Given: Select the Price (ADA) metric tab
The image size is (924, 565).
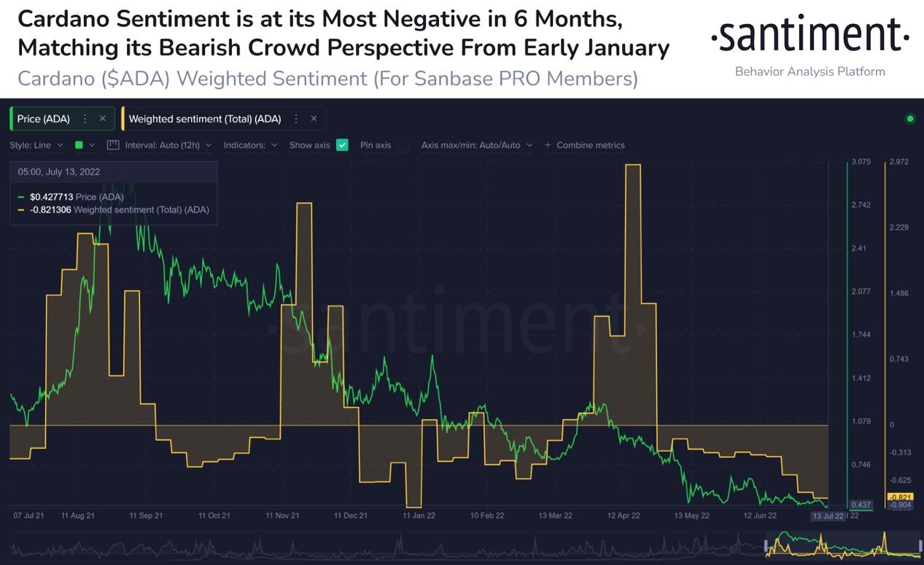Looking at the screenshot, I should click(44, 119).
